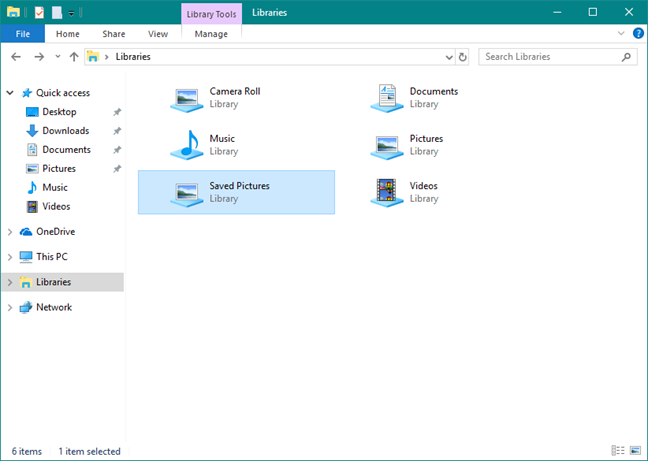Click the Libraries breadcrumb in address bar
This screenshot has width=648, height=461.
tap(133, 57)
